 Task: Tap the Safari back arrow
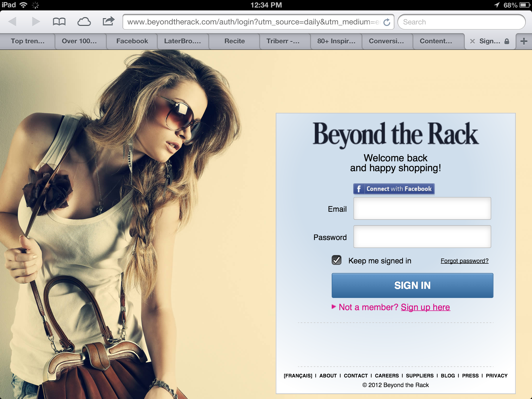(x=12, y=22)
